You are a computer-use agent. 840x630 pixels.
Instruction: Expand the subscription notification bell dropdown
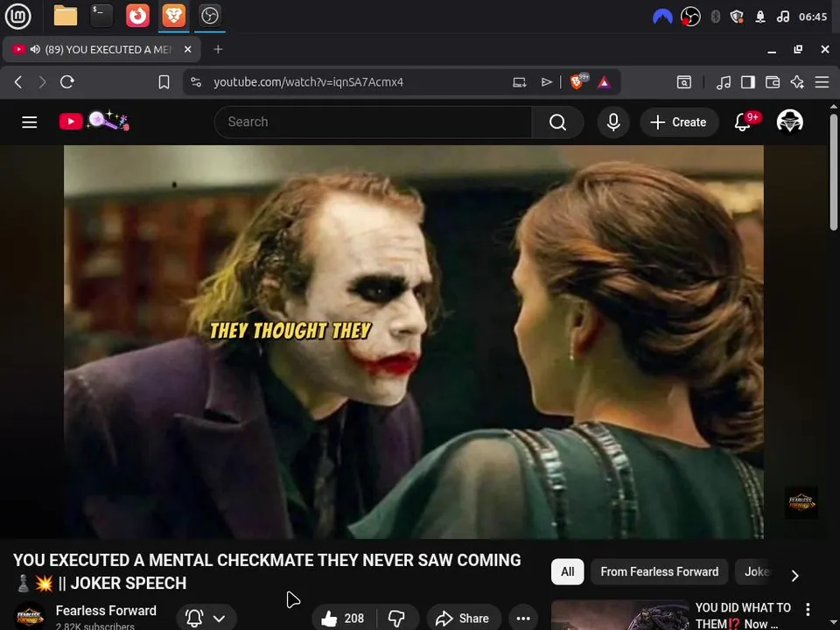pyautogui.click(x=206, y=619)
